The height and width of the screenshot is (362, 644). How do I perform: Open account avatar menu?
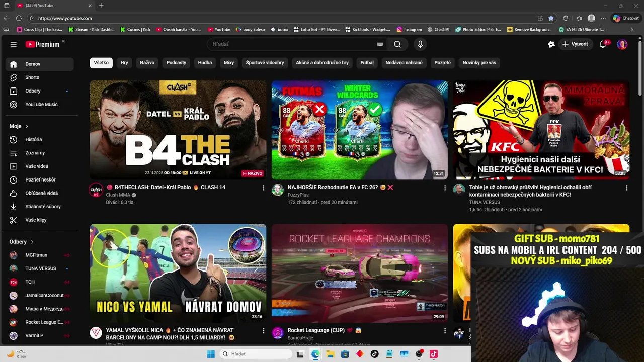click(x=622, y=44)
